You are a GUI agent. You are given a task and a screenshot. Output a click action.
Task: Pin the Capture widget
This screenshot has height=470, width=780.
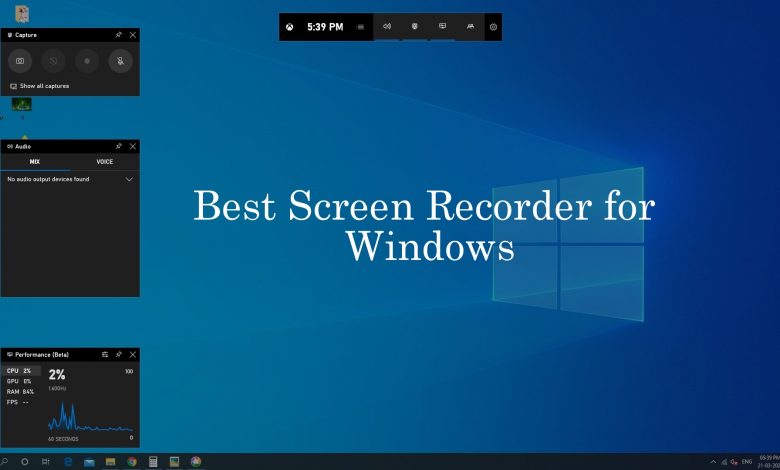(118, 35)
